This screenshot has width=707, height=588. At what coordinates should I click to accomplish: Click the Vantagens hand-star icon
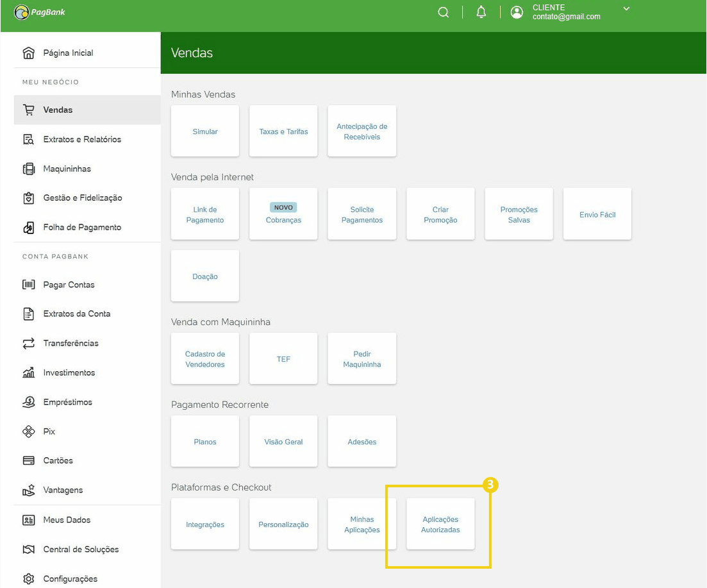[x=28, y=490]
